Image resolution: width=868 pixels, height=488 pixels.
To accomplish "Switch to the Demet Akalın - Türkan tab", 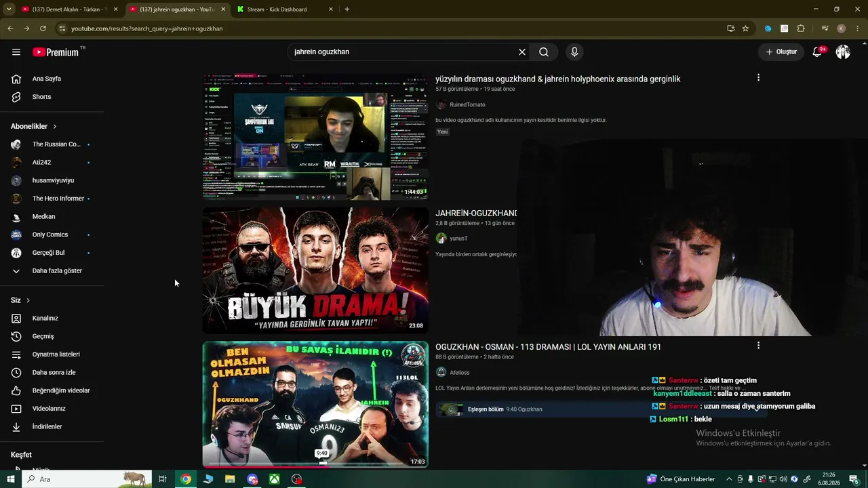I will click(x=68, y=9).
